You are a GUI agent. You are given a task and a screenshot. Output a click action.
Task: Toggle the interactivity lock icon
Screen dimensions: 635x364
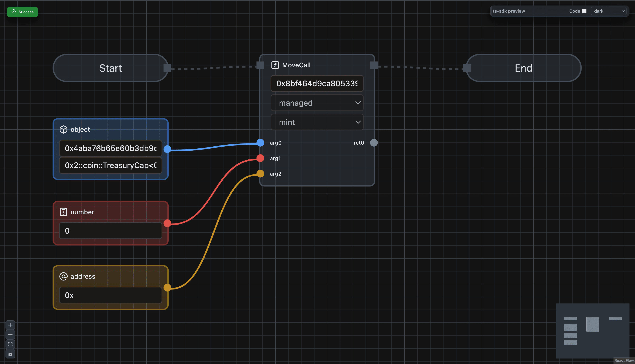click(x=10, y=354)
